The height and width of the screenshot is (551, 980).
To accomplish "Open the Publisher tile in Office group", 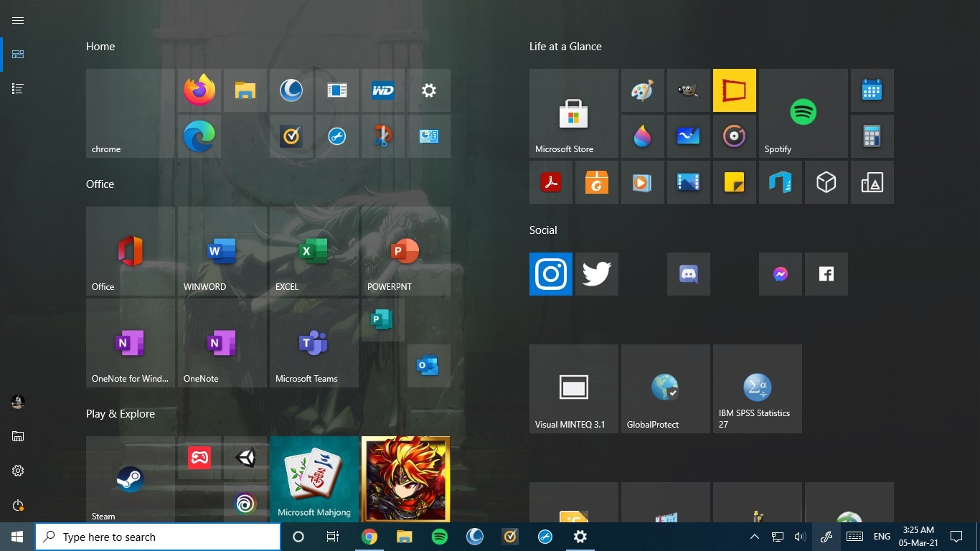I will pos(383,320).
